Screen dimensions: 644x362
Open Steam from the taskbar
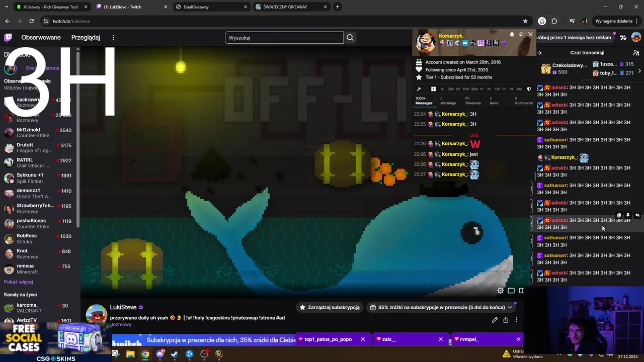175,354
